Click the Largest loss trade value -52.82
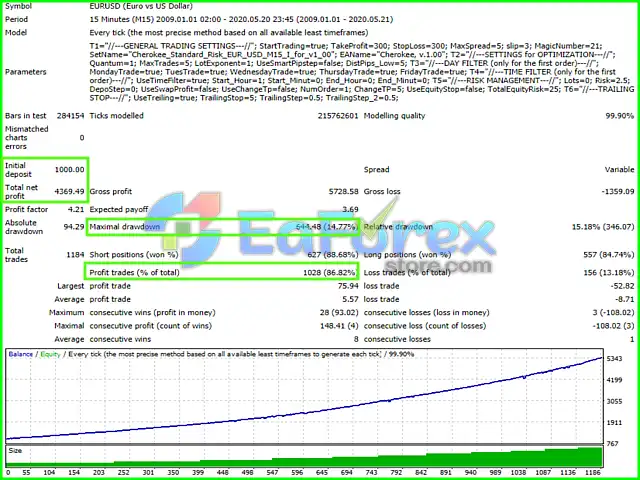The image size is (640, 480). click(x=622, y=286)
